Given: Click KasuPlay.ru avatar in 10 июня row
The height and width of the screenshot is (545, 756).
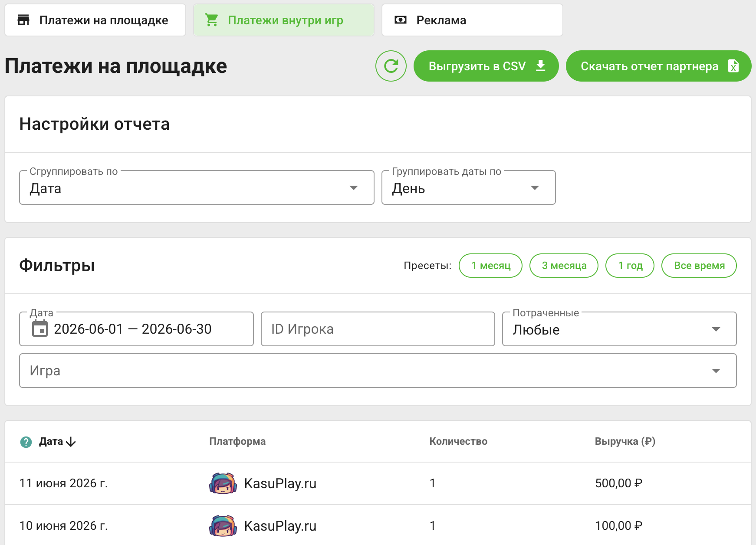Looking at the screenshot, I should coord(223,526).
